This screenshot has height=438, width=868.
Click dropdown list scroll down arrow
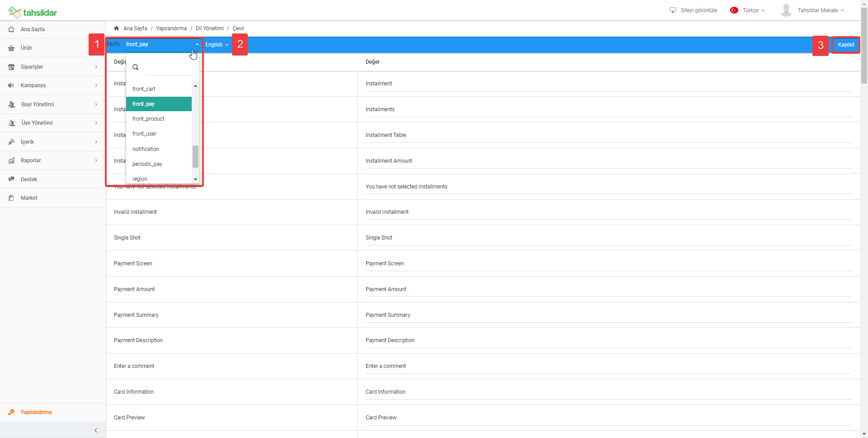tap(195, 179)
